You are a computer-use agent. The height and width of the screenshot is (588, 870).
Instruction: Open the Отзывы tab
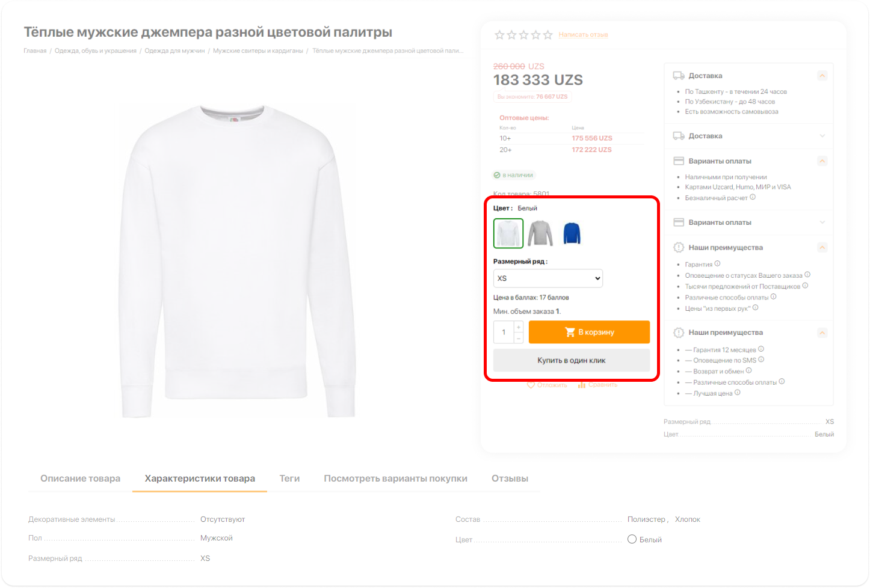[510, 479]
